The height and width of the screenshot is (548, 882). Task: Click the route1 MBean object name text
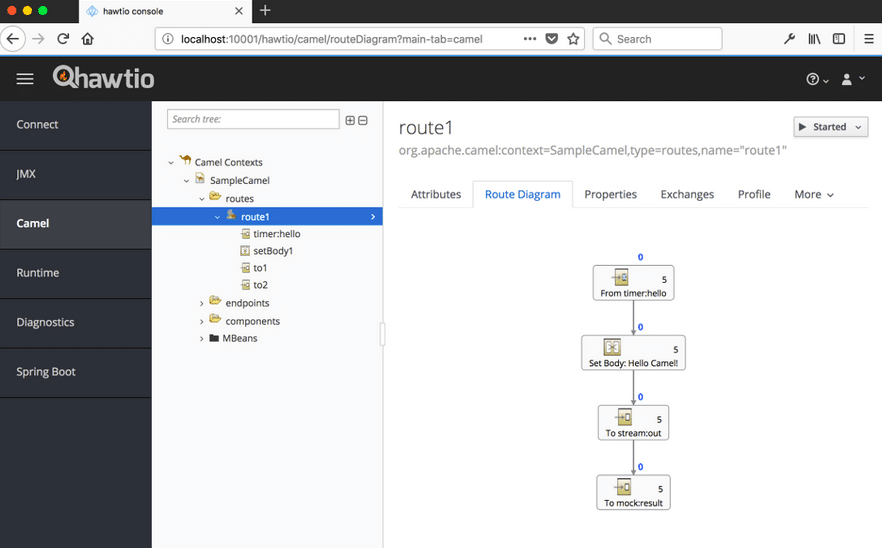click(592, 151)
